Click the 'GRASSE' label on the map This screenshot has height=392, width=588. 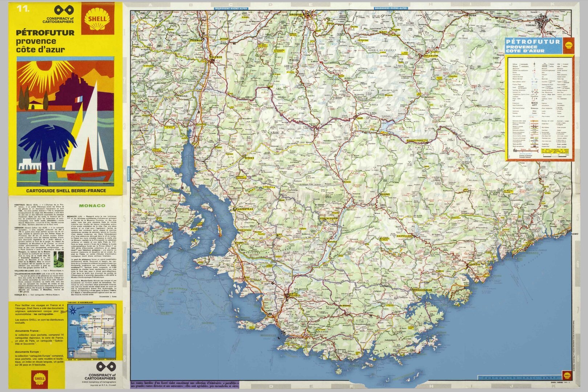pyautogui.click(x=475, y=264)
